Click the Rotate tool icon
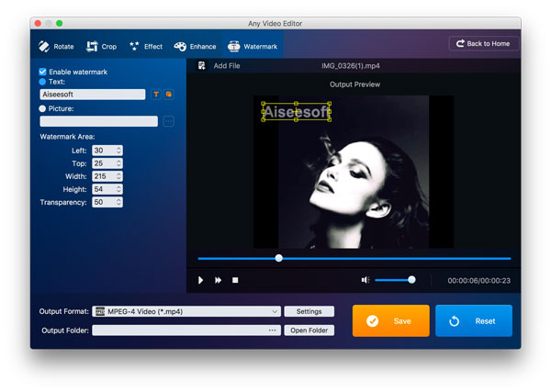This screenshot has height=392, width=551. [x=44, y=46]
